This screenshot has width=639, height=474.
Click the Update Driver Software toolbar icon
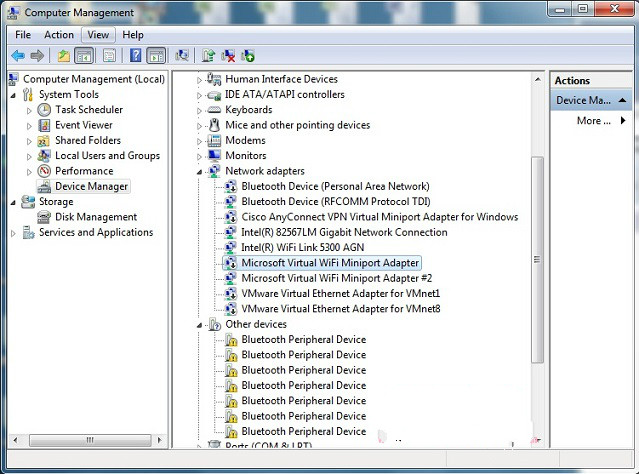208,55
